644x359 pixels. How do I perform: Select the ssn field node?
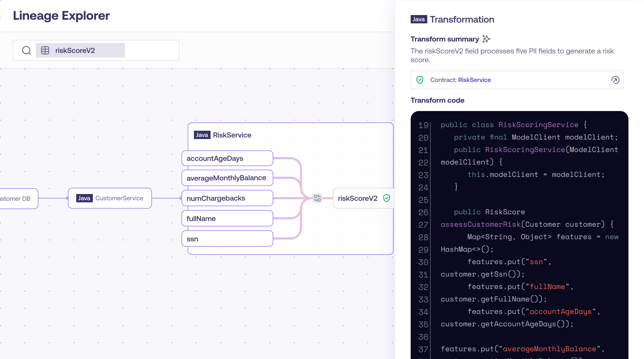[227, 239]
